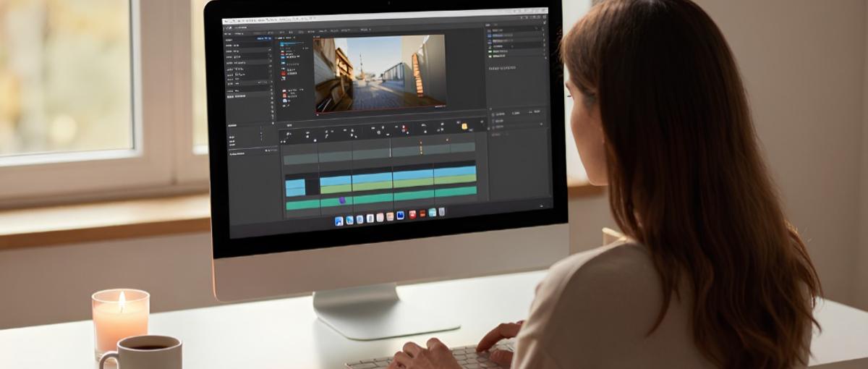868x369 pixels.
Task: Select the isolated blue clip before the timeline gap
Action: tap(295, 187)
